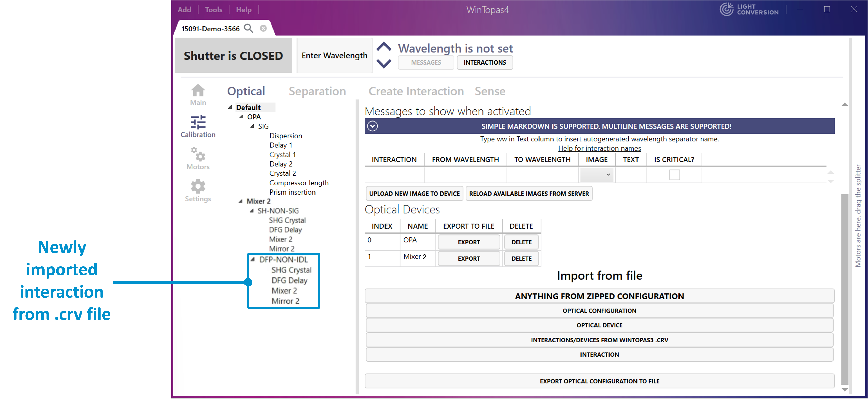Click Reload Available Images From Server
Image resolution: width=868 pixels, height=399 pixels.
click(529, 194)
